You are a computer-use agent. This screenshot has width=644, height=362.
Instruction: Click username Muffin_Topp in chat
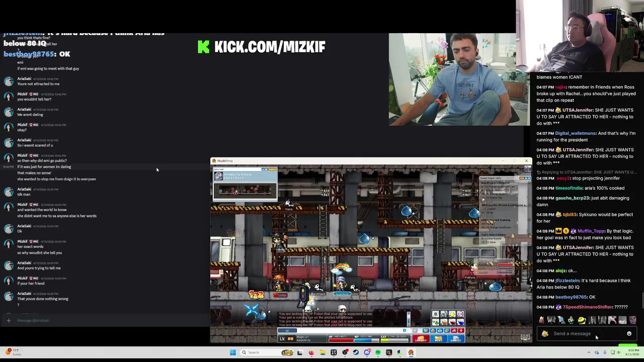pos(591,231)
